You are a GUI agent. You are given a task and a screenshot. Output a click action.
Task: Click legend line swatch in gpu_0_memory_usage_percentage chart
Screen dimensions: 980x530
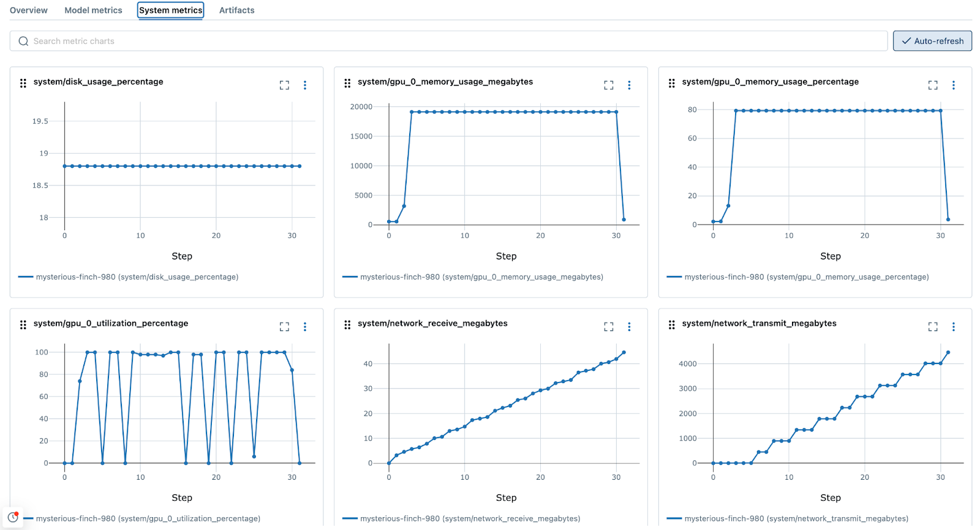[x=674, y=277]
